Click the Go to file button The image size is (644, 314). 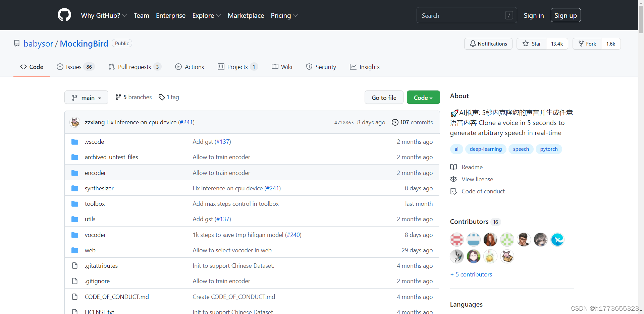384,98
